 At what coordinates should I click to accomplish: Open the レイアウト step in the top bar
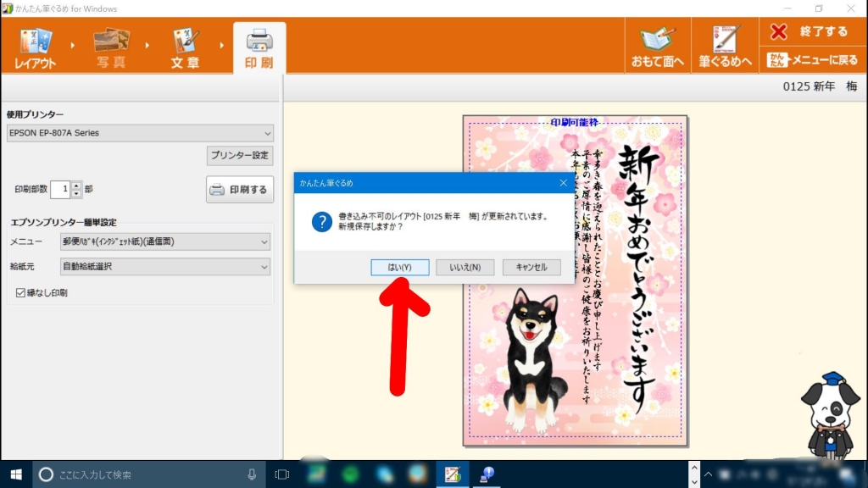[35, 48]
